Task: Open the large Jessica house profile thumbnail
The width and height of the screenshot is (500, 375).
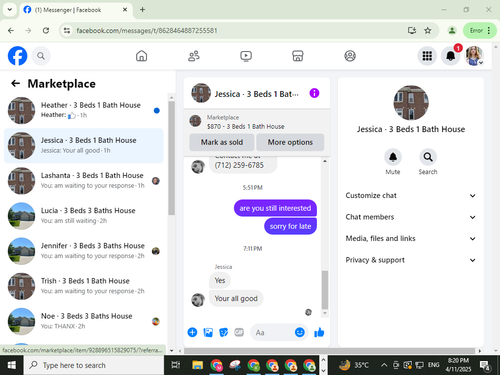Action: click(411, 103)
